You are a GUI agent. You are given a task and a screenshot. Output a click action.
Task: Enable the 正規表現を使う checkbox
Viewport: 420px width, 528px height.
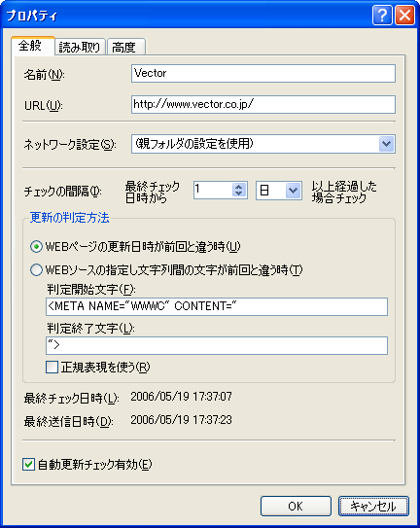coord(52,367)
